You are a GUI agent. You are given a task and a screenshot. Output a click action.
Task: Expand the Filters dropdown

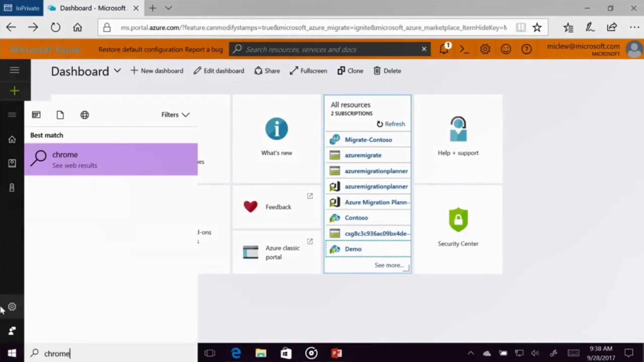tap(175, 115)
